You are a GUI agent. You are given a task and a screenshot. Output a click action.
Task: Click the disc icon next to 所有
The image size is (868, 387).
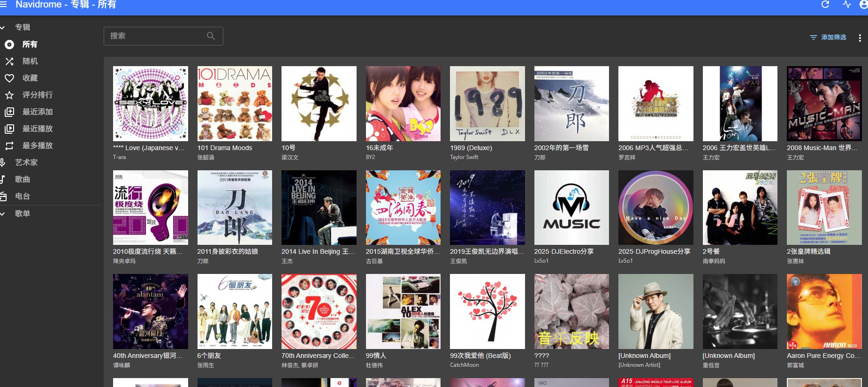[x=9, y=45]
